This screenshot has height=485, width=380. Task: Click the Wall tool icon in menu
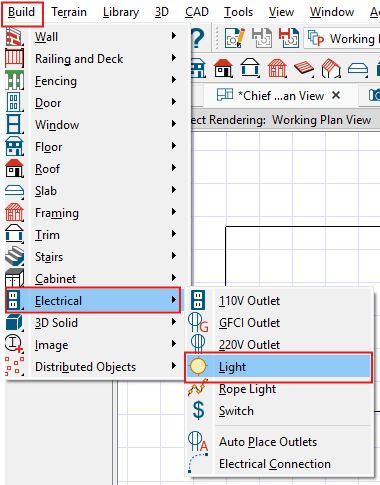(15, 36)
